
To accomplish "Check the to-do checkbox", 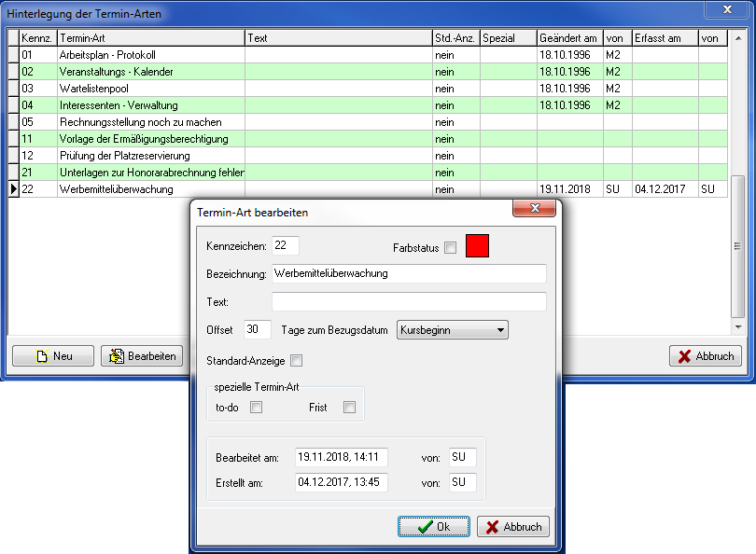I will [256, 407].
